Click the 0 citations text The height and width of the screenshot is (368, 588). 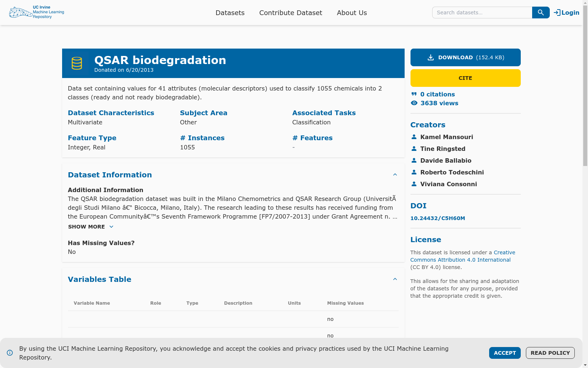tap(438, 94)
